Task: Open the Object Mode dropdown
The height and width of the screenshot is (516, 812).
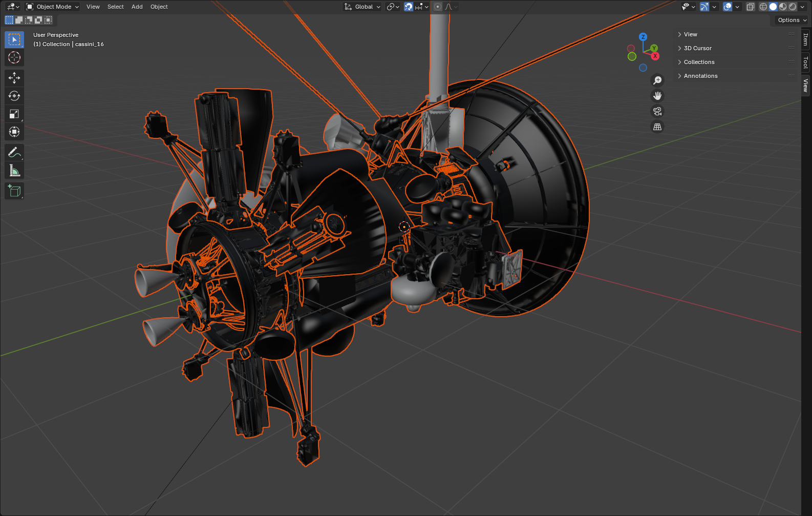Action: tap(53, 7)
